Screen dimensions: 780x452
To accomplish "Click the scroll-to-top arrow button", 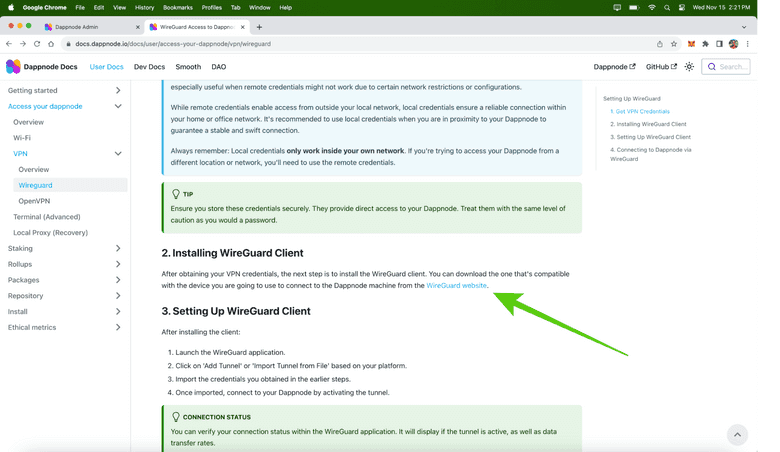I will [x=737, y=434].
